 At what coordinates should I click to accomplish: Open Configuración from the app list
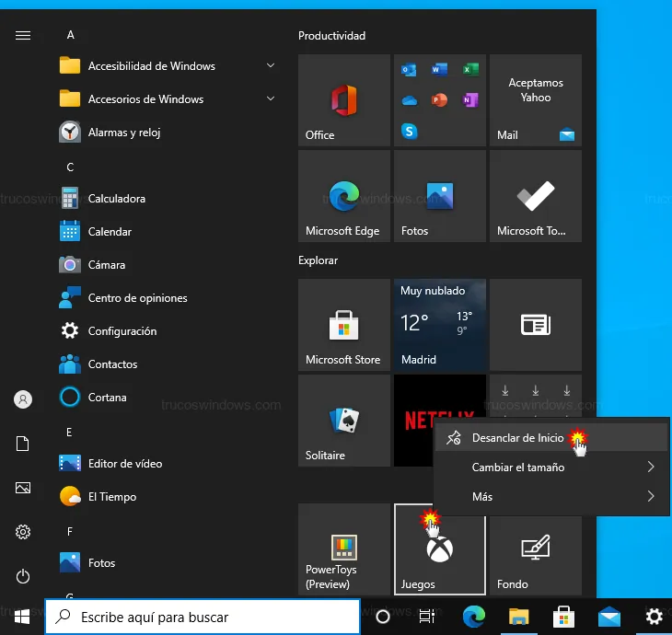coord(122,331)
